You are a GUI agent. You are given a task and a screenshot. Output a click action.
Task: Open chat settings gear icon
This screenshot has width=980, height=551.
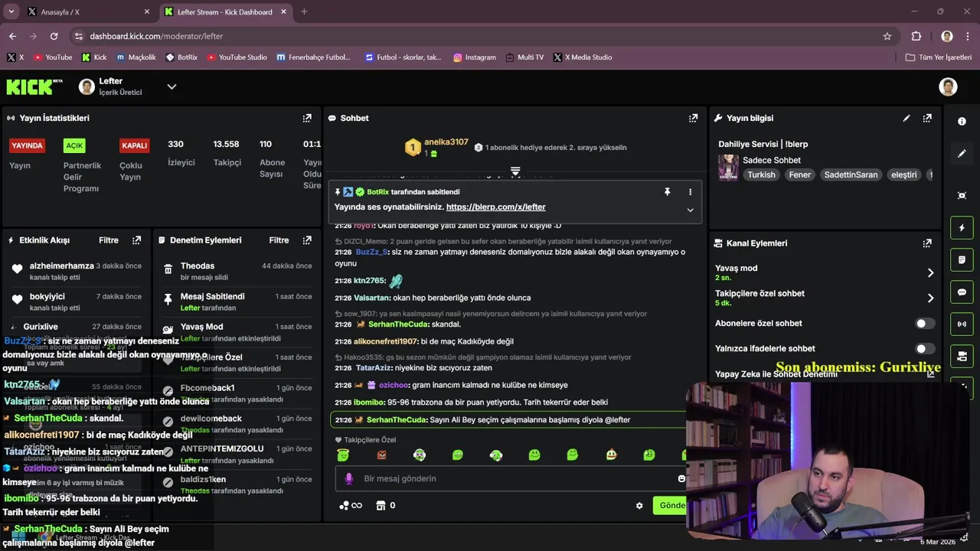click(639, 505)
